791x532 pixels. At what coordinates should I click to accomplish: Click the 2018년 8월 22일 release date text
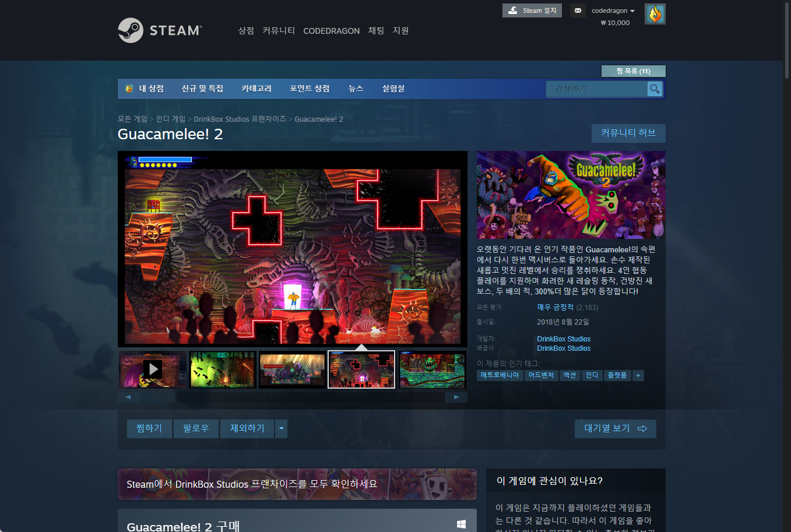pos(563,322)
